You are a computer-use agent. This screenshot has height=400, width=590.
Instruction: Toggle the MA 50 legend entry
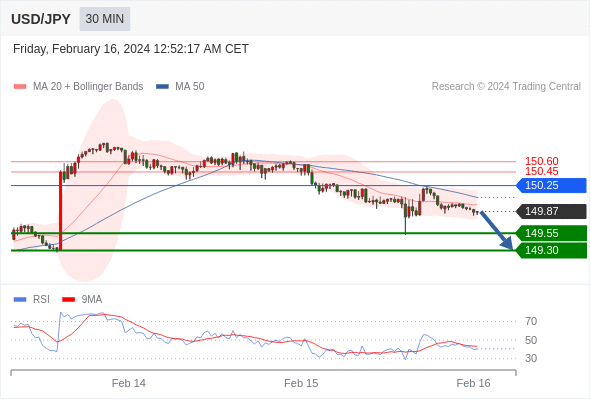click(x=180, y=87)
